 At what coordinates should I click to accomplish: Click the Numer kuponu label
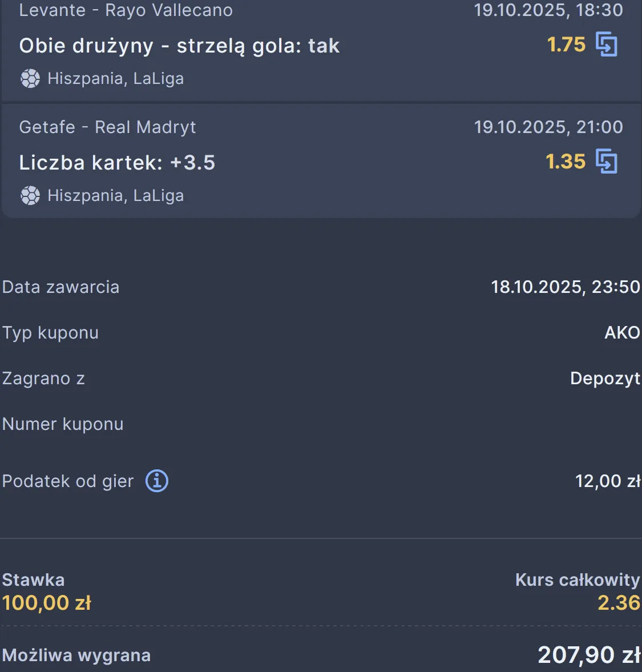[x=63, y=424]
